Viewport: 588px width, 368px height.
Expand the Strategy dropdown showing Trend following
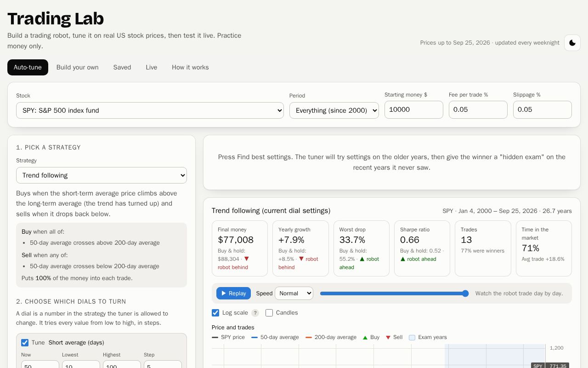[x=102, y=175]
